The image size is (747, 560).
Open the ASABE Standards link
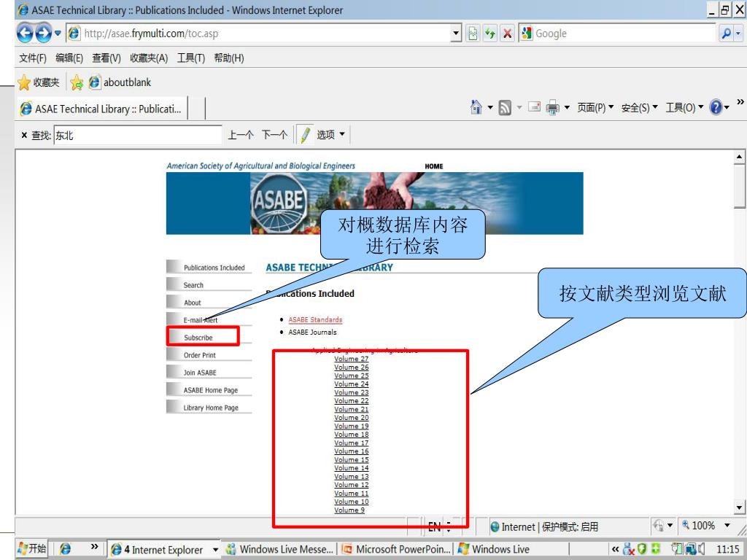(x=315, y=319)
